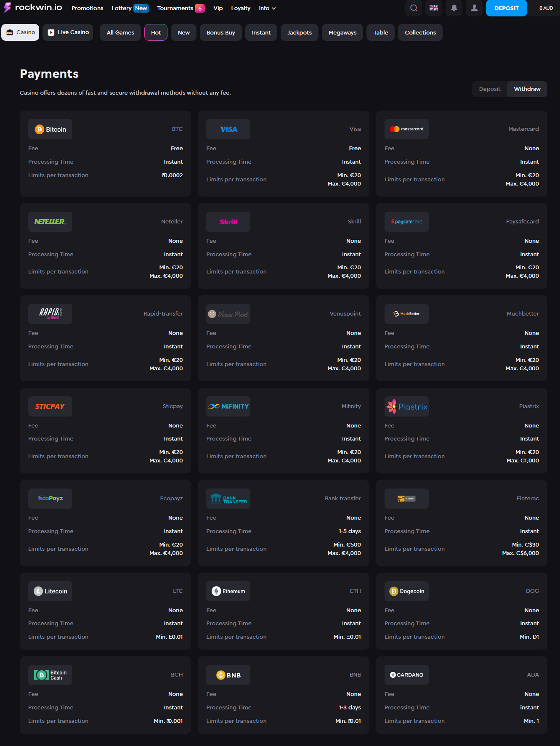
Task: Open the UK flag language selector
Action: [x=434, y=8]
